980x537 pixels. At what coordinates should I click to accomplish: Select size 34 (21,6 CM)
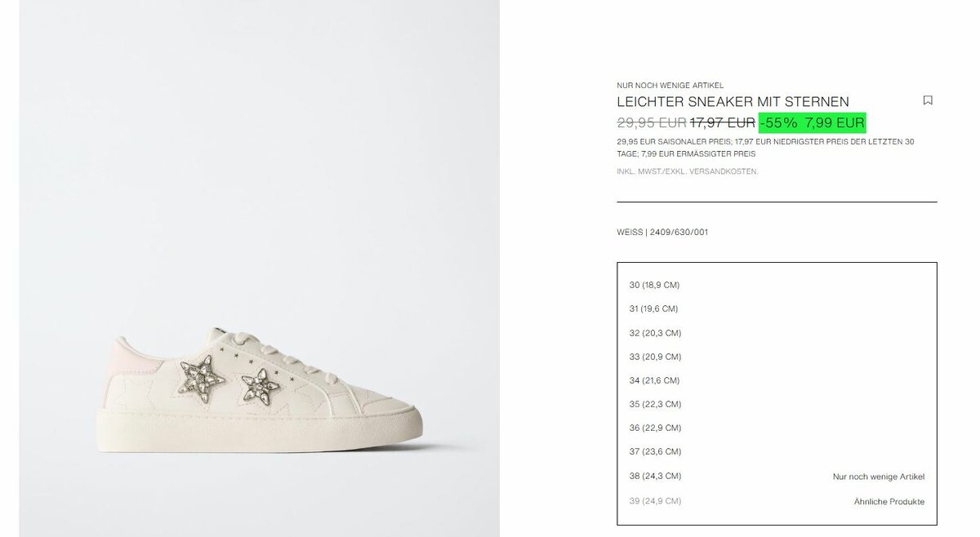click(x=777, y=380)
